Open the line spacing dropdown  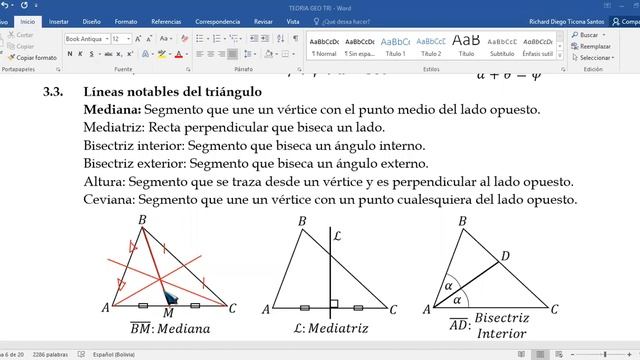point(250,54)
